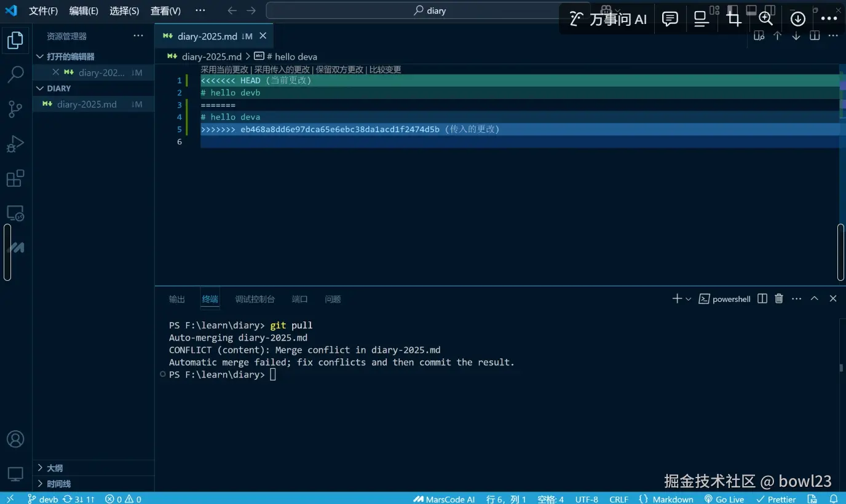Open MarsCode AI from status bar
846x504 pixels.
[x=444, y=499]
